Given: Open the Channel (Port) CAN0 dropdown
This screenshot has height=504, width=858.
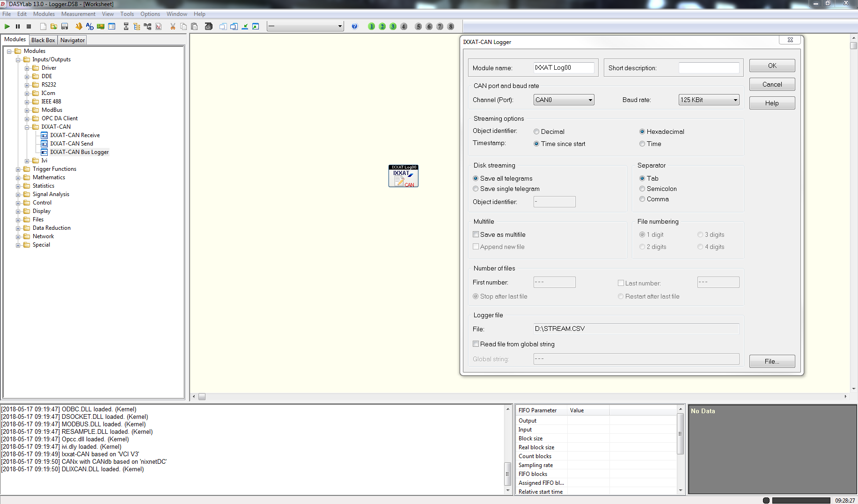Looking at the screenshot, I should 564,100.
